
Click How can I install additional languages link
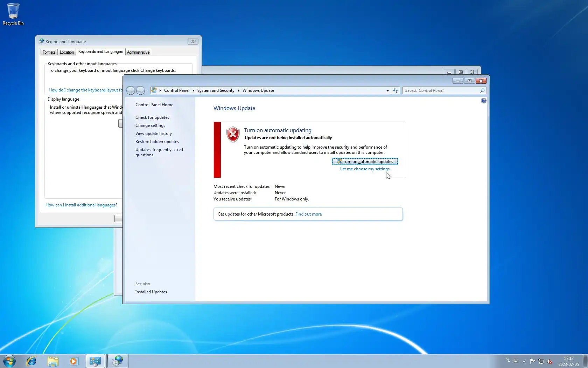81,205
